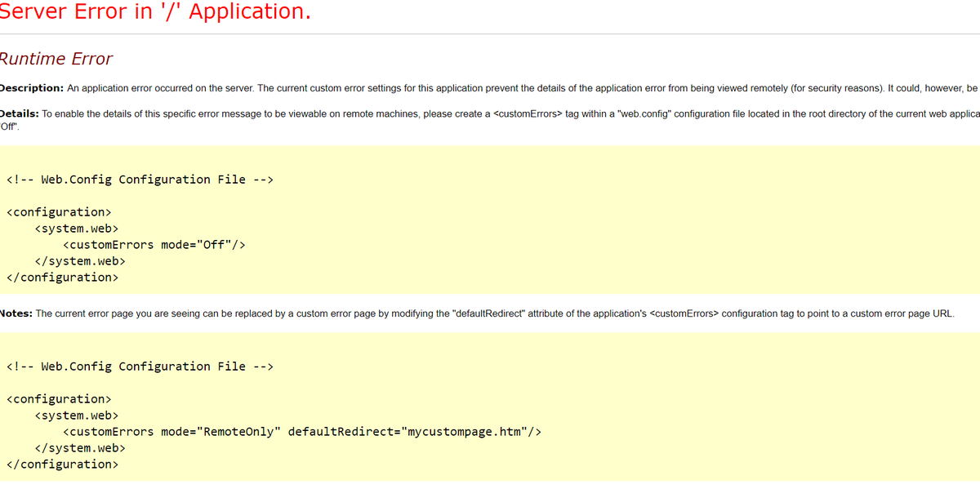Click the first closing </system.web> tag line
Screen dimensions: 980x502
pyautogui.click(x=80, y=261)
